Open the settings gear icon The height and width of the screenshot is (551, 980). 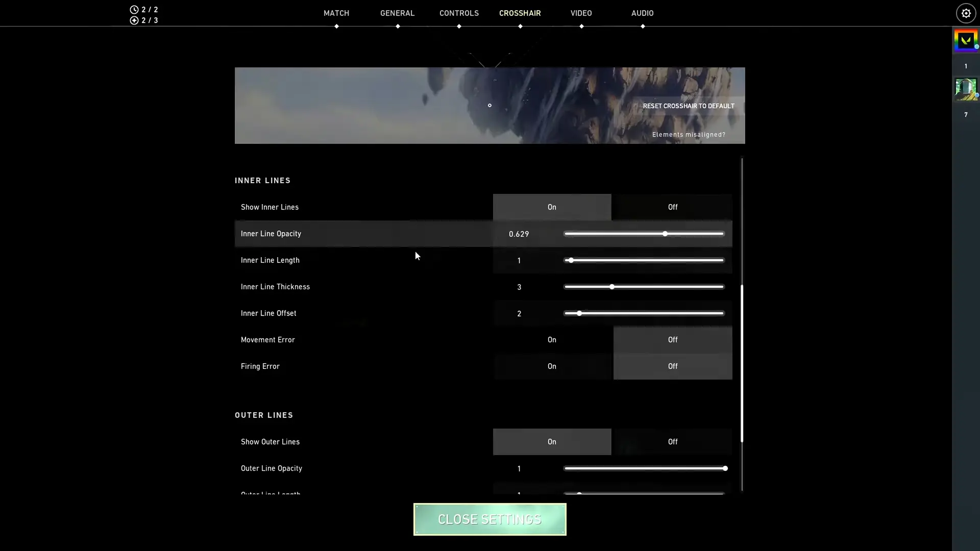965,13
